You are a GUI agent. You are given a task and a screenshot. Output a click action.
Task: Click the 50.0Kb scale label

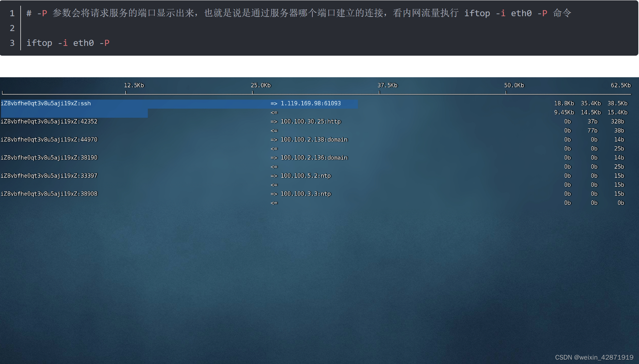point(514,85)
